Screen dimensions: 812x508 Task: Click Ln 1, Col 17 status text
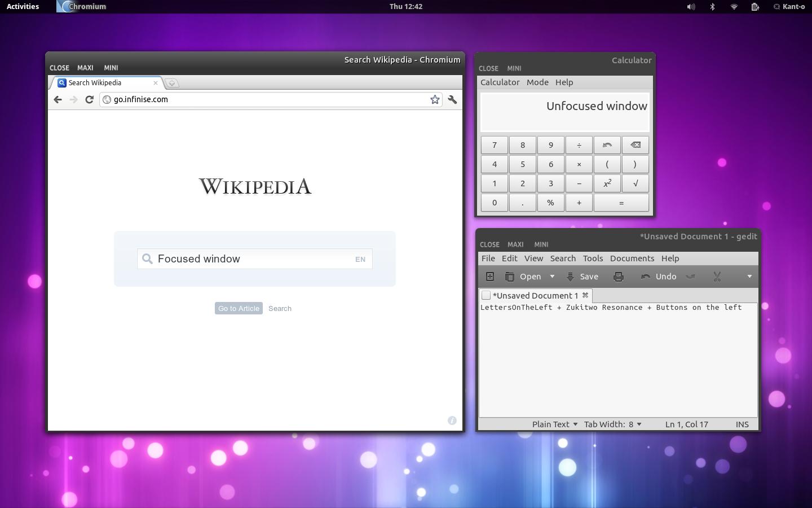point(686,424)
